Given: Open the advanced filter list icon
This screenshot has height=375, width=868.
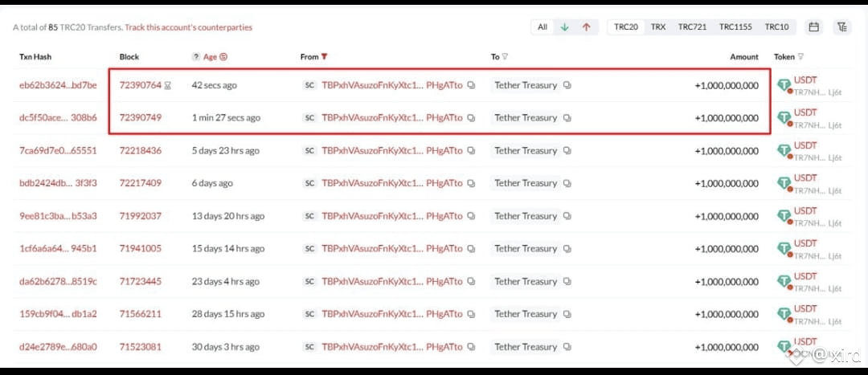Looking at the screenshot, I should (842, 27).
